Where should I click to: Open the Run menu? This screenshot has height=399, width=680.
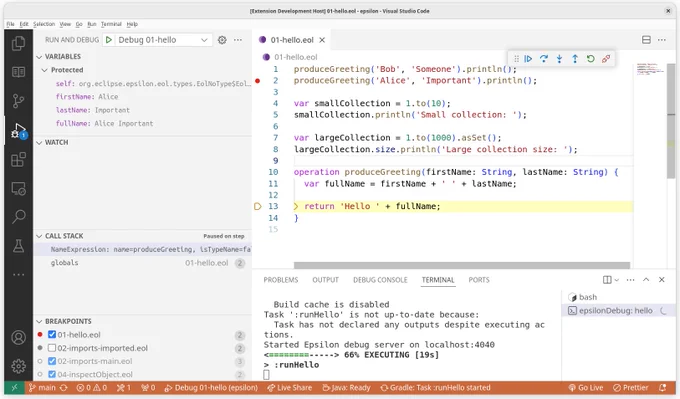[x=92, y=24]
